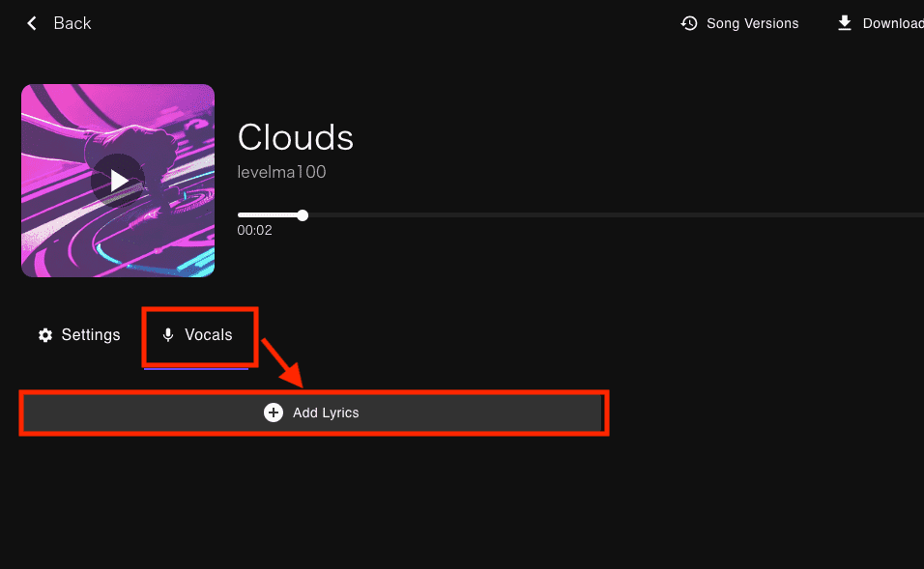Image resolution: width=924 pixels, height=569 pixels.
Task: Open the levelma100 artist profile link
Action: (281, 172)
